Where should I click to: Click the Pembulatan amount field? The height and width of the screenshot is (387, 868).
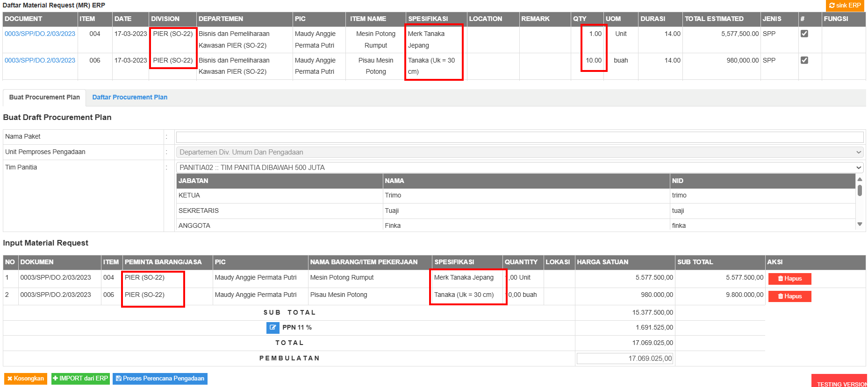coord(624,359)
